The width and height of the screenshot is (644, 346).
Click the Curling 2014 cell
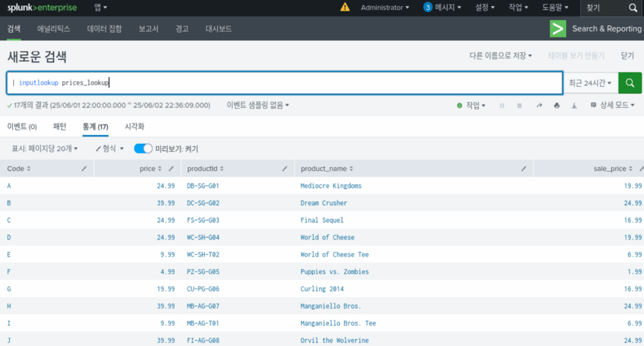[322, 289]
